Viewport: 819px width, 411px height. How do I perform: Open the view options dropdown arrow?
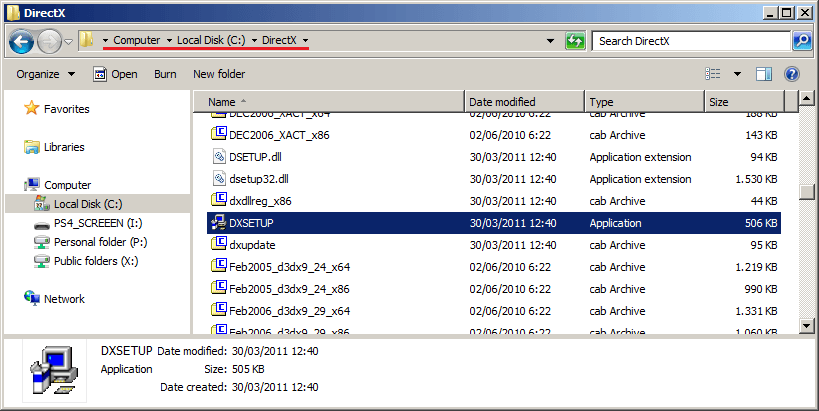(737, 74)
